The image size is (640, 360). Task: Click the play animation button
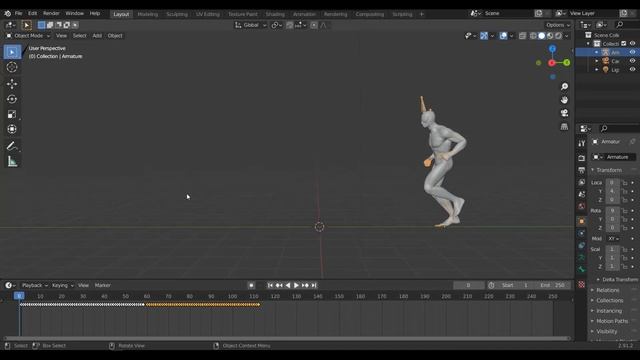coord(296,285)
